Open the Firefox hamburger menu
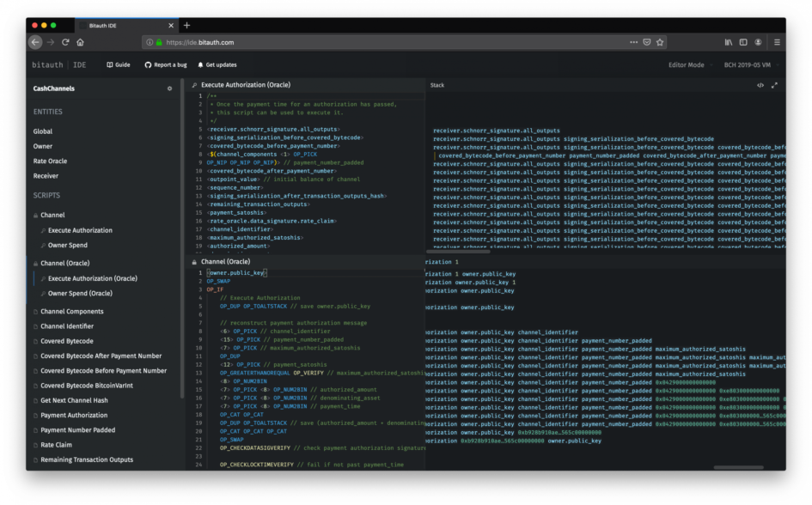 tap(777, 42)
